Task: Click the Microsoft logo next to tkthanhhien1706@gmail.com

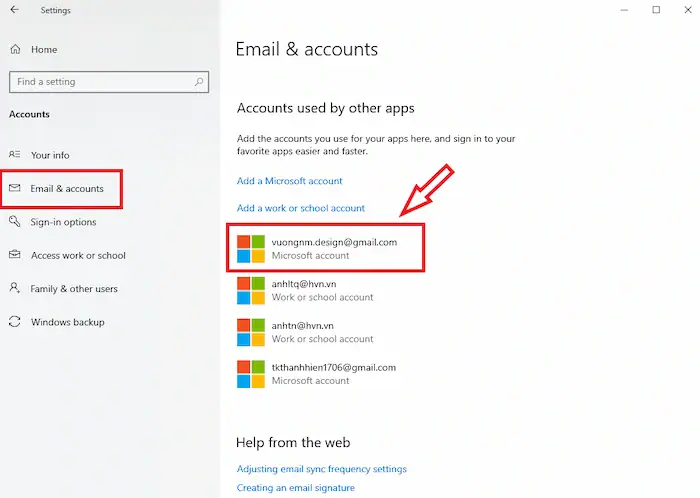Action: pos(250,374)
